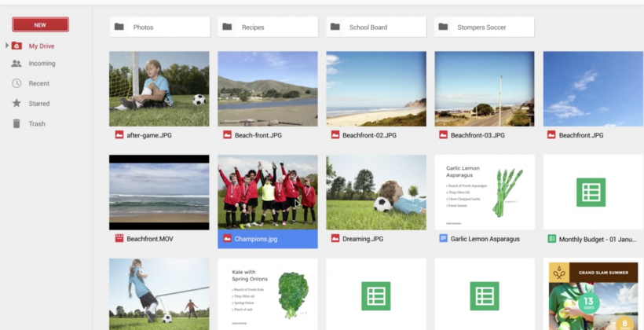Select the Beach-front.JPG image thumbnail

point(267,89)
